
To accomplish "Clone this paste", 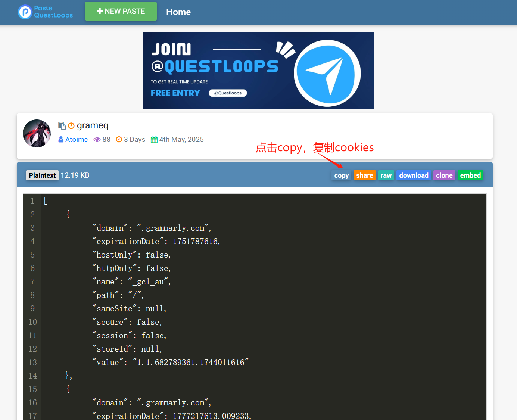I will 444,175.
